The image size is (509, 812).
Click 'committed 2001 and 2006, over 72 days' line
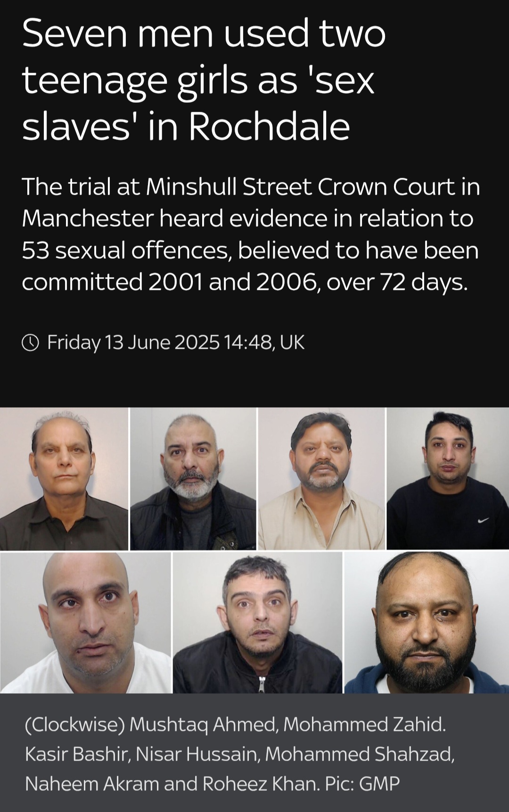[245, 282]
